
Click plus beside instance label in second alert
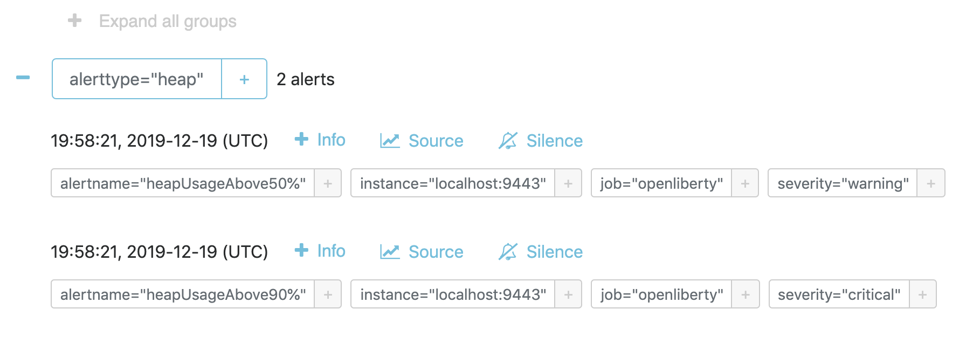pos(568,294)
